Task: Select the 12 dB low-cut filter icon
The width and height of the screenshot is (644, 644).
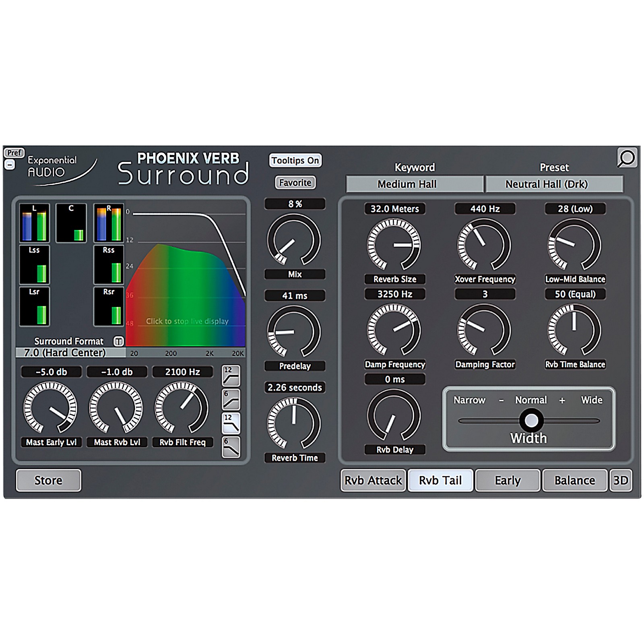Action: [231, 376]
